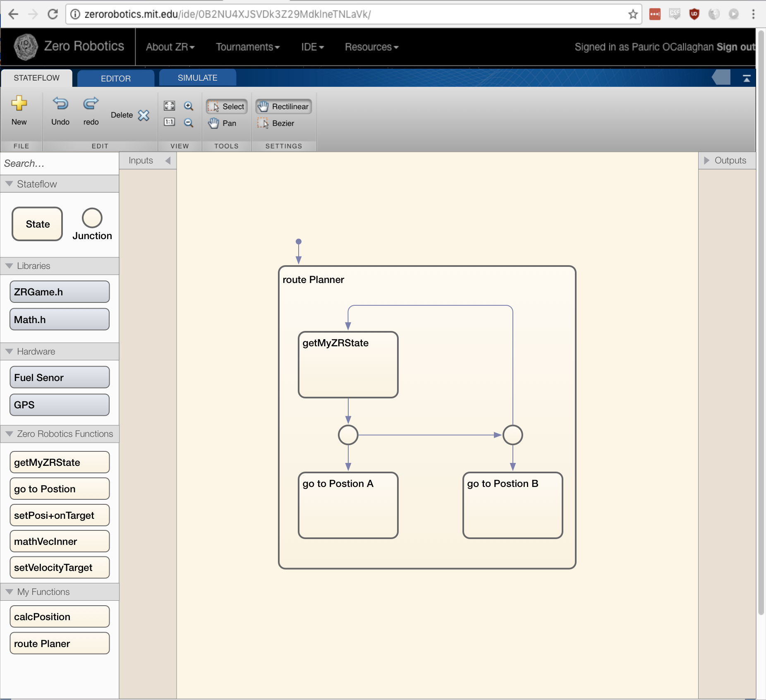The height and width of the screenshot is (700, 766).
Task: Click the Undo arrow icon
Action: [60, 103]
